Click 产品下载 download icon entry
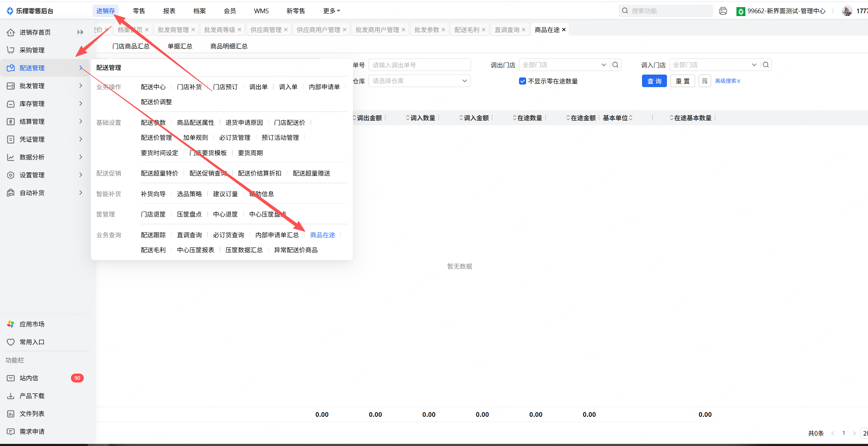 (11, 396)
